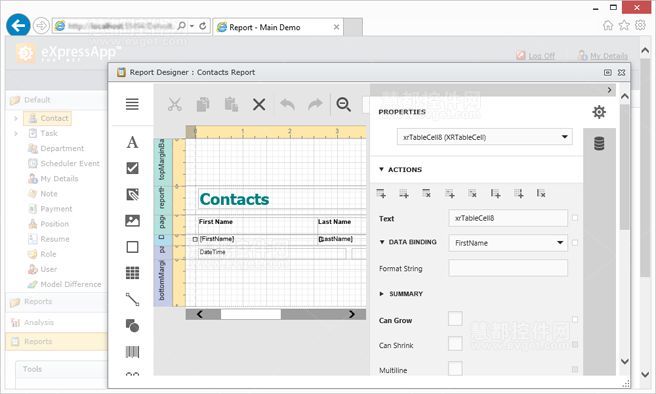The width and height of the screenshot is (656, 394).
Task: Click the horizontal scrollbar right arrow
Action: (352, 314)
